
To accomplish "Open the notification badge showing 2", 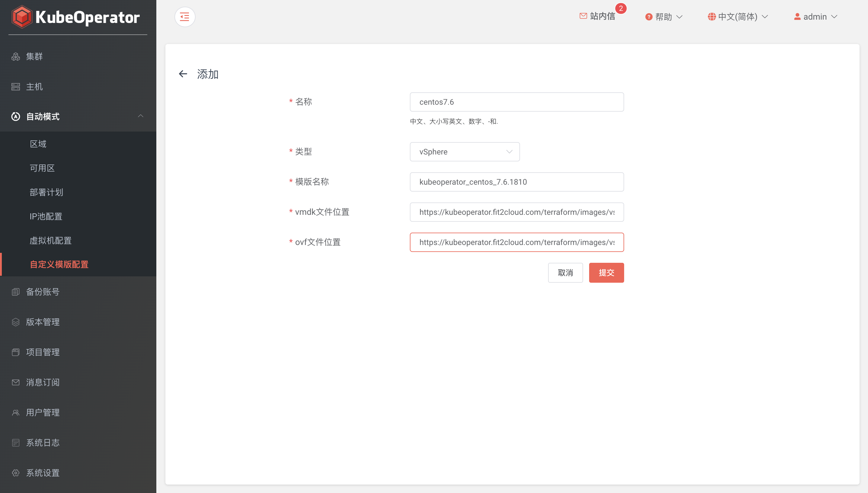I will (x=621, y=8).
